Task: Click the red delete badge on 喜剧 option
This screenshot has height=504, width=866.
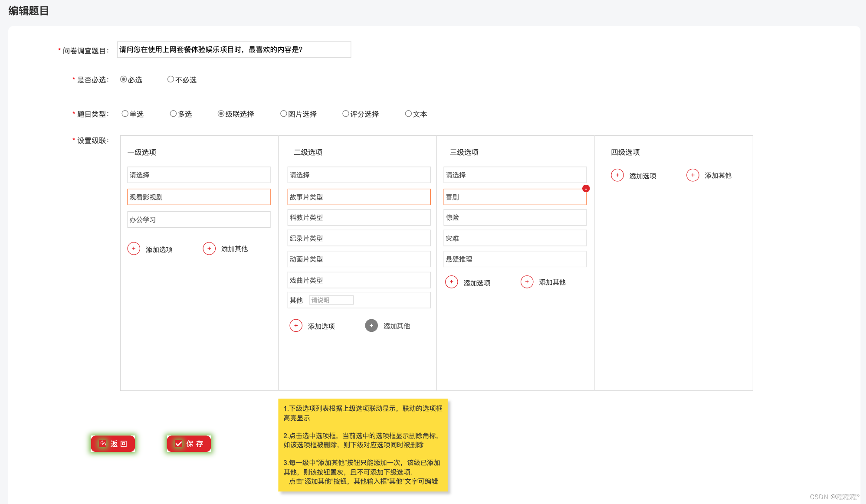Action: tap(586, 189)
